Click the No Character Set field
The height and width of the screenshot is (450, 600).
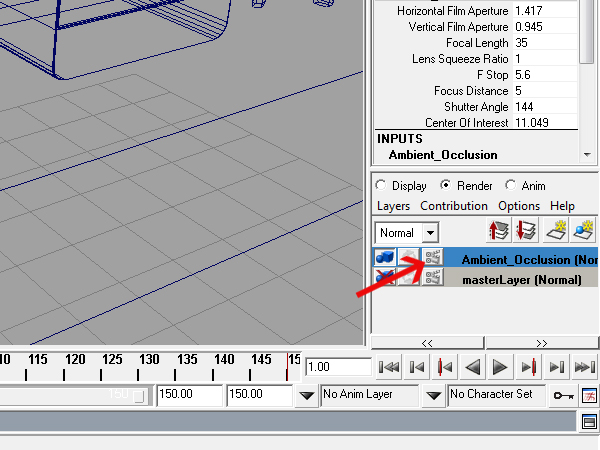pyautogui.click(x=497, y=395)
